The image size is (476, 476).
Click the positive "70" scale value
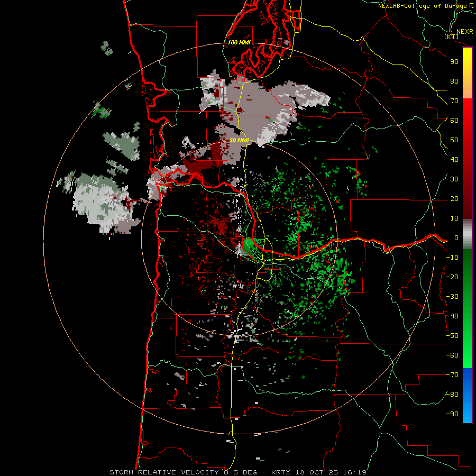click(454, 101)
